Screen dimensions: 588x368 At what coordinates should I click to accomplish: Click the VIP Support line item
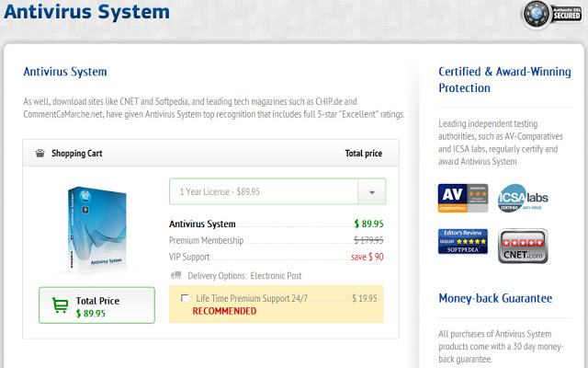pyautogui.click(x=189, y=257)
